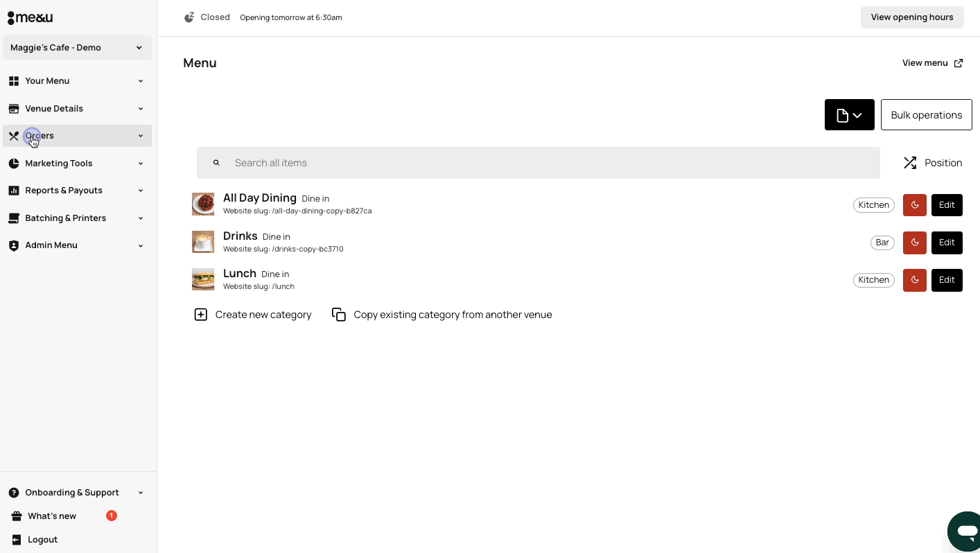Click the What's new gift icon
This screenshot has width=980, height=553.
(16, 516)
